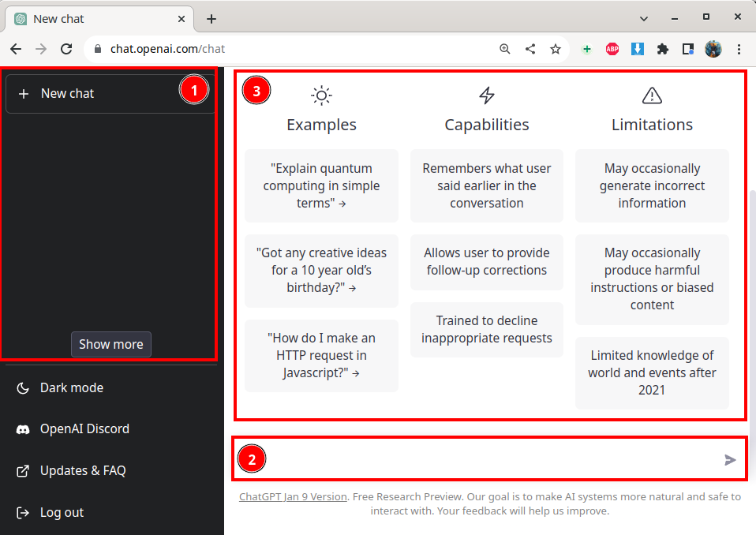Screen dimensions: 756x535
Task: Click the Examples heading
Action: tap(322, 125)
